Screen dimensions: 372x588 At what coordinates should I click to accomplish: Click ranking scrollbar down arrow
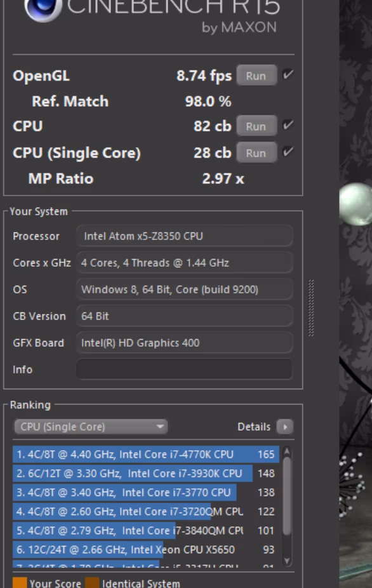[287, 561]
